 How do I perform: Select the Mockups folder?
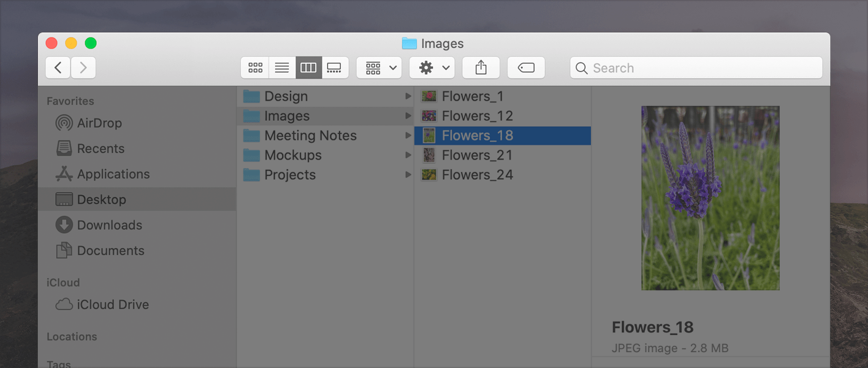click(325, 155)
